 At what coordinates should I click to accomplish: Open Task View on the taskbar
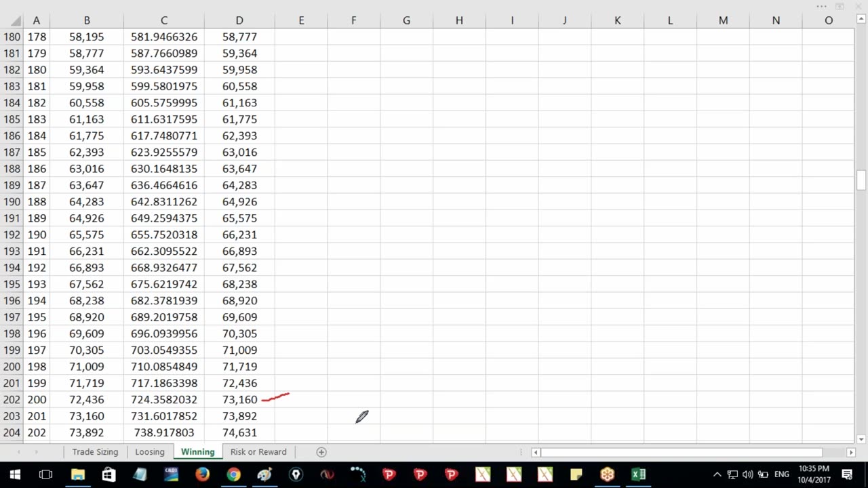pos(46,474)
